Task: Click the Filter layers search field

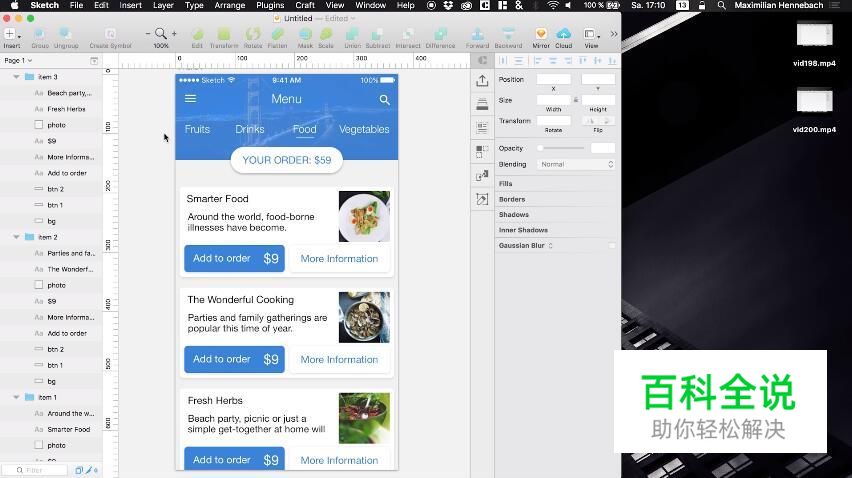Action: click(40, 470)
